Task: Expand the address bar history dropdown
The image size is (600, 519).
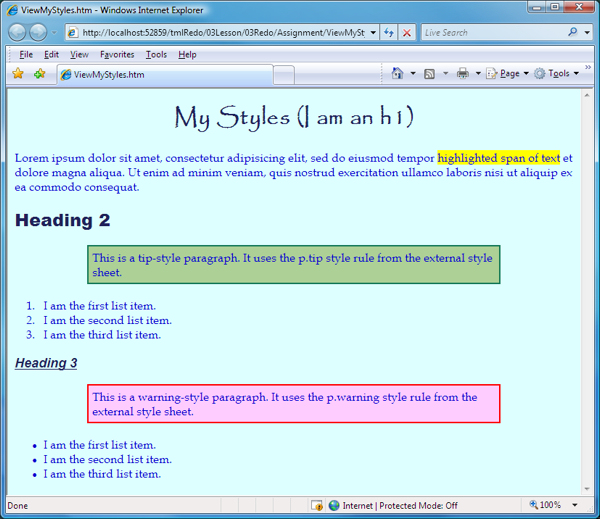Action: click(x=373, y=33)
